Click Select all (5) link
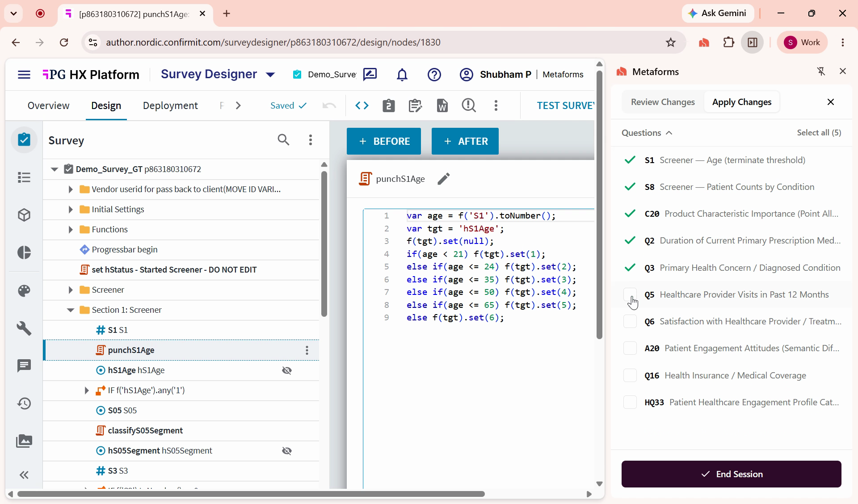The image size is (858, 504). 819,133
